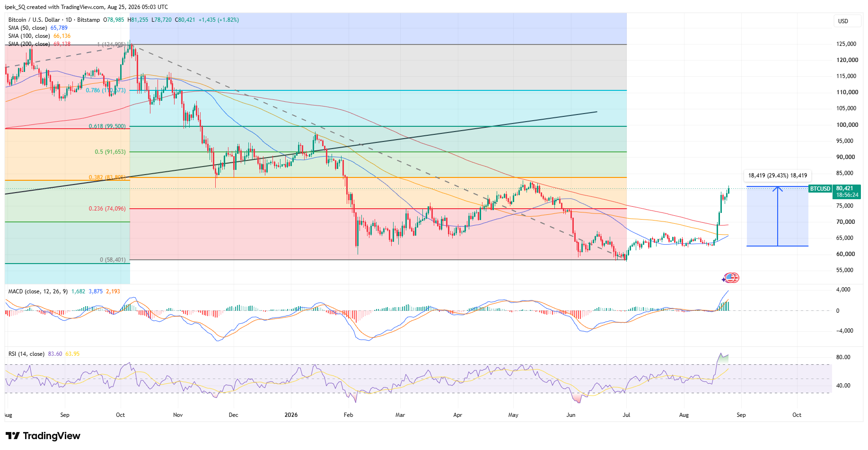This screenshot has height=450, width=868.
Task: Click the 55,000 price axis label
Action: 844,270
